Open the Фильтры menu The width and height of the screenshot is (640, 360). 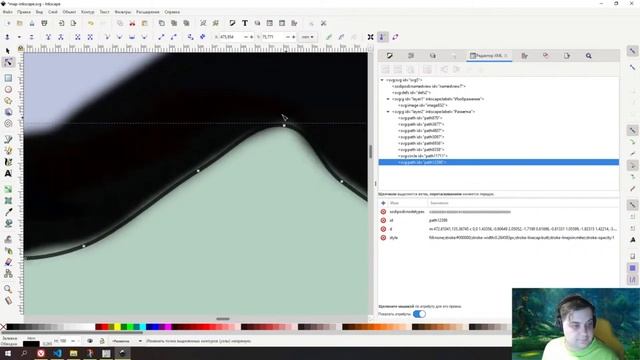point(122,12)
